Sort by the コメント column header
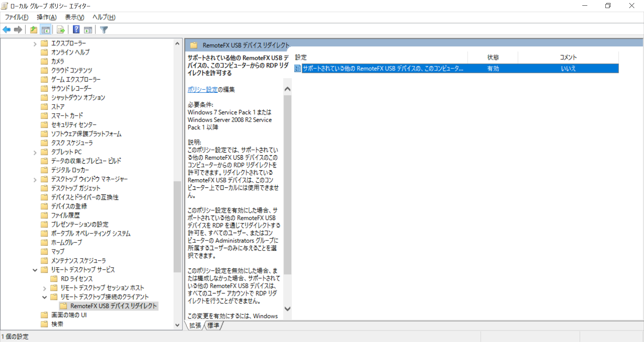The image size is (644, 342). pyautogui.click(x=568, y=57)
